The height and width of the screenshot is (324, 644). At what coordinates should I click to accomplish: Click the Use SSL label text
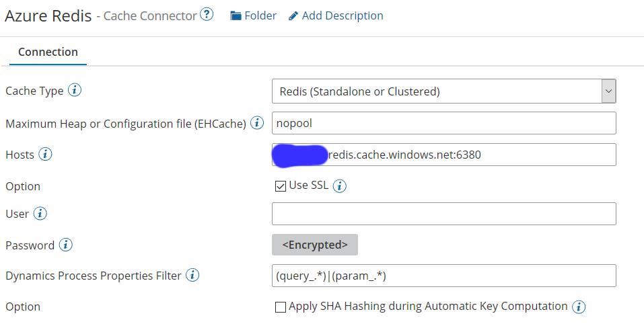[309, 186]
